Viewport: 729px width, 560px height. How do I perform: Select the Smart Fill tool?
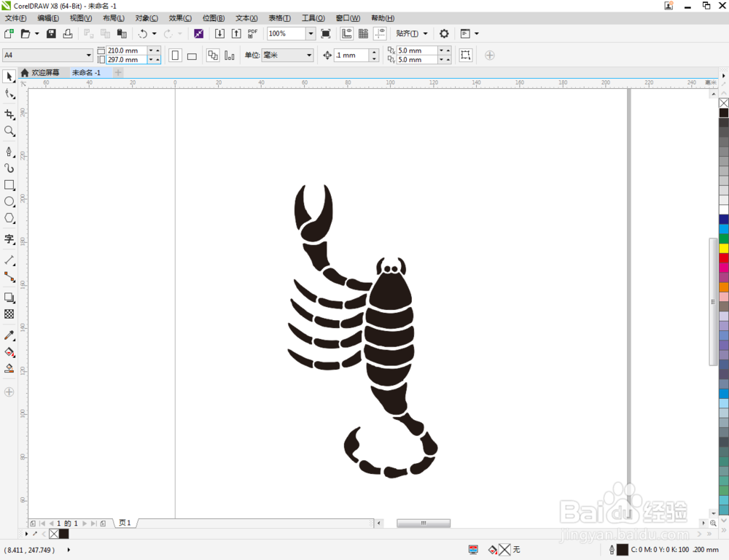coord(9,369)
